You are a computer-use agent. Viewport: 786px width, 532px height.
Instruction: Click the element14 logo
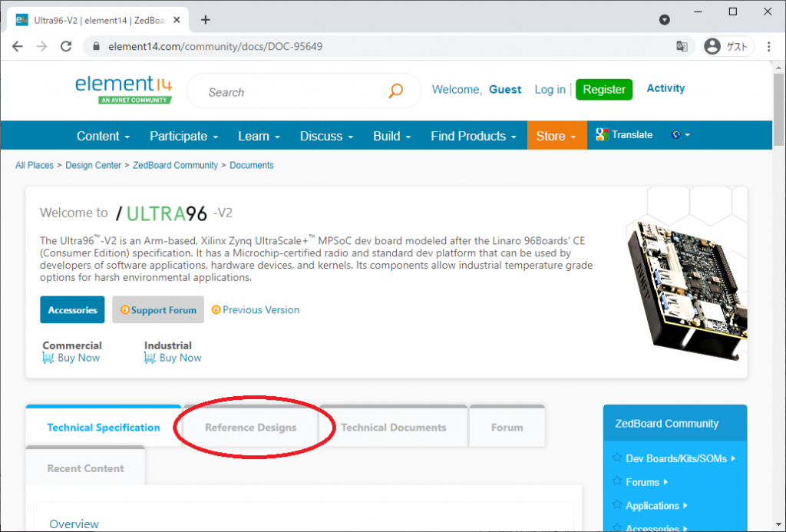click(x=124, y=88)
